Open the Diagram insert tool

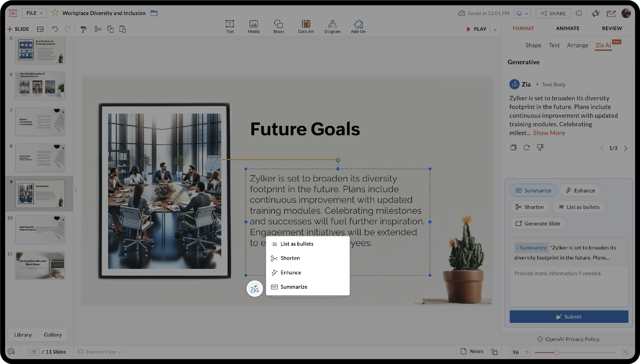(332, 27)
